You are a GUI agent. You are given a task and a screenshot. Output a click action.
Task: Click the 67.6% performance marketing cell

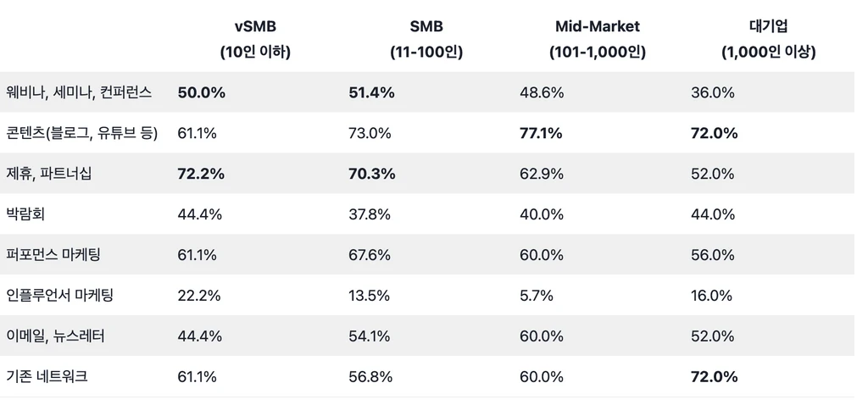370,255
